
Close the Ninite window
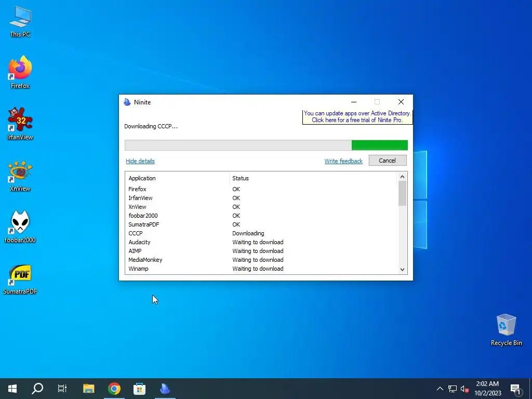[401, 102]
